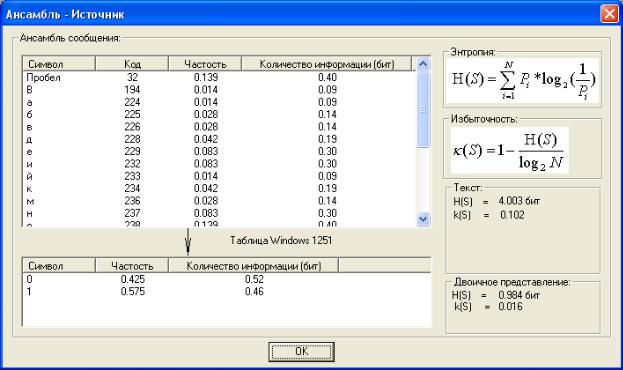Click the Частость header in the upper table
The width and height of the screenshot is (623, 370).
[205, 64]
